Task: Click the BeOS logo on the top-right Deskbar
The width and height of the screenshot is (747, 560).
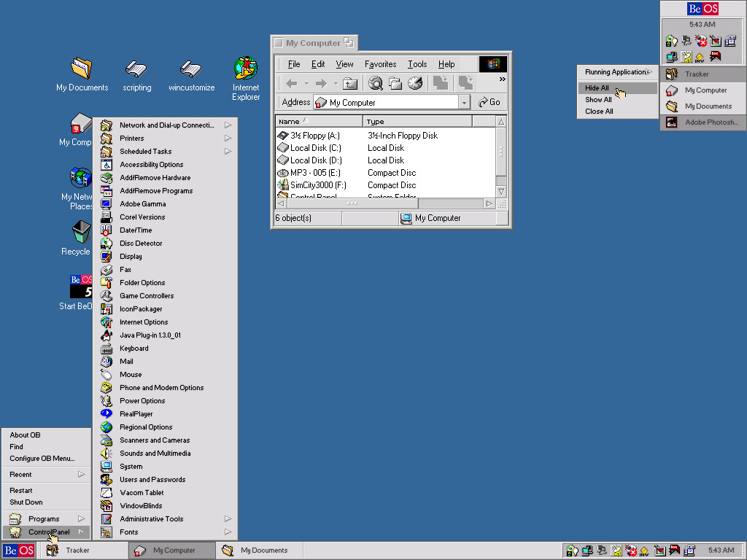Action: pyautogui.click(x=703, y=9)
